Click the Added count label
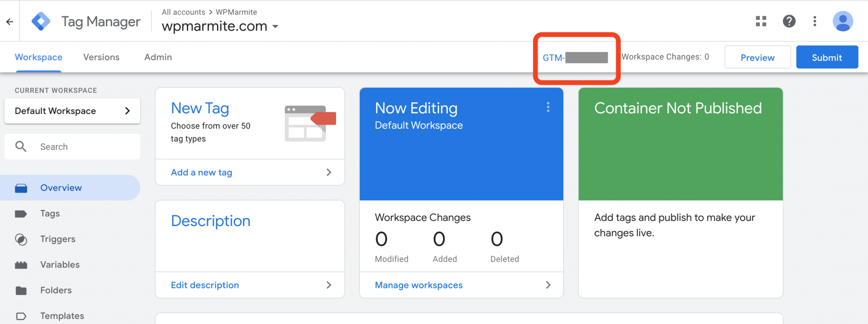The image size is (868, 324). click(445, 259)
